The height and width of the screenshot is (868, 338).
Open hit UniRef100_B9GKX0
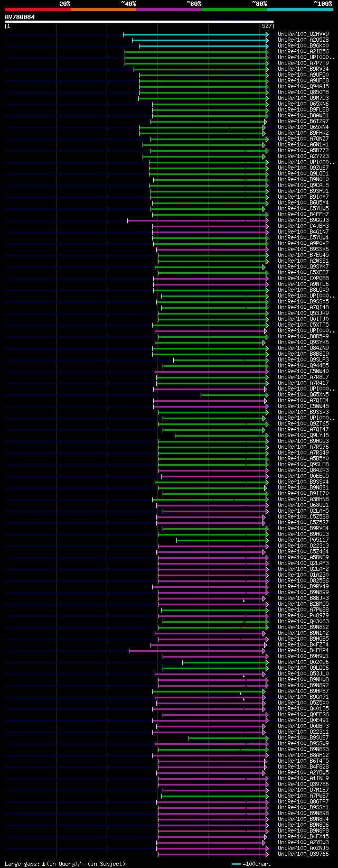[x=303, y=46]
